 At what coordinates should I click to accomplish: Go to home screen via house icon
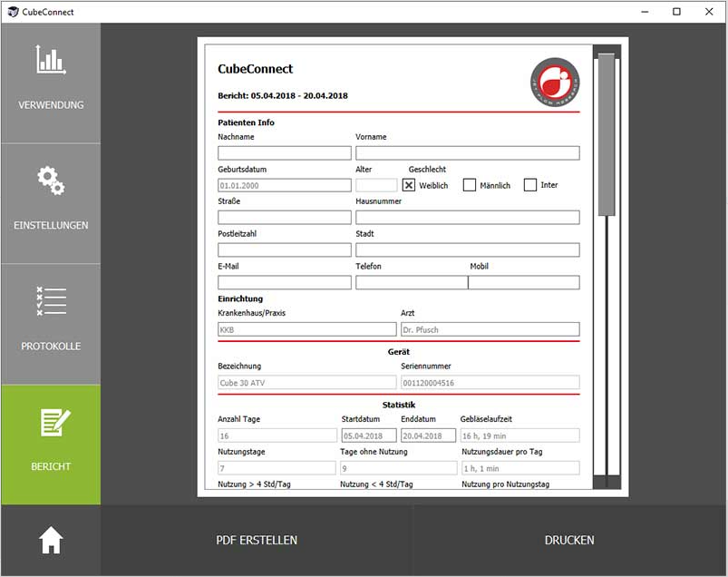point(51,540)
